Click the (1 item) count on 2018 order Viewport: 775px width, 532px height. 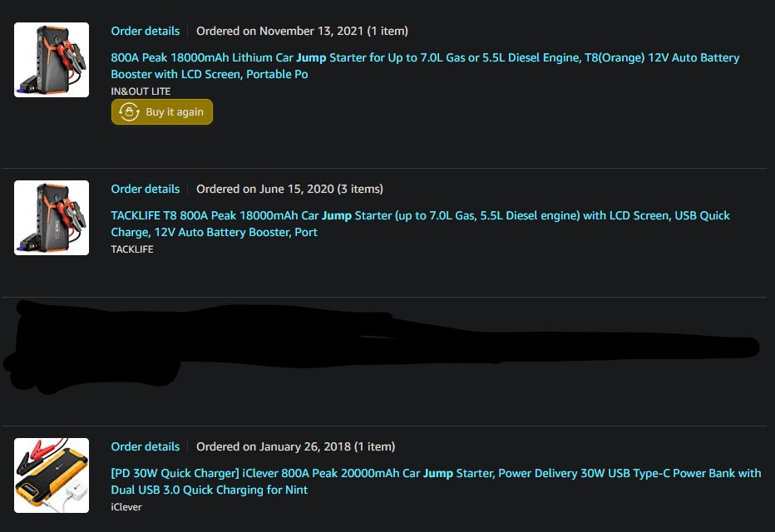pos(375,447)
